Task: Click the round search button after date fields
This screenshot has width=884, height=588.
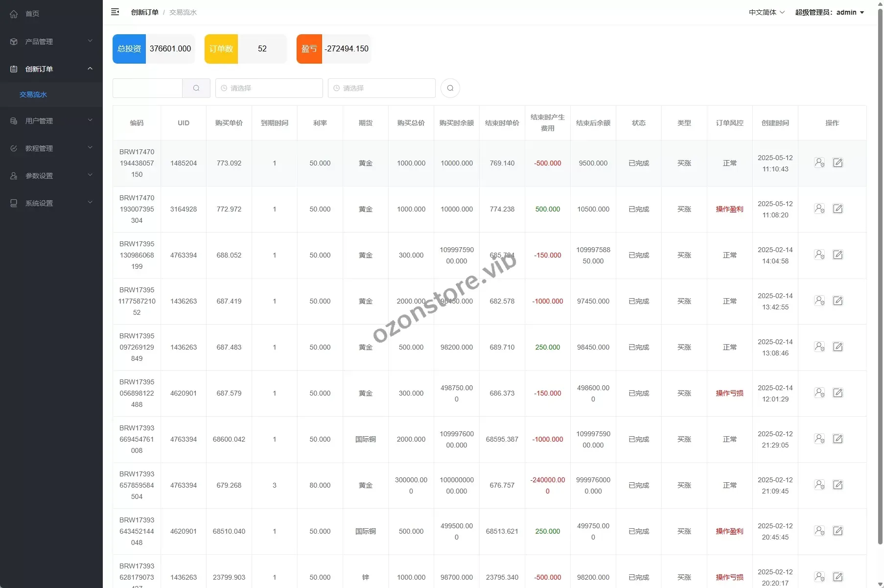Action: click(x=450, y=88)
